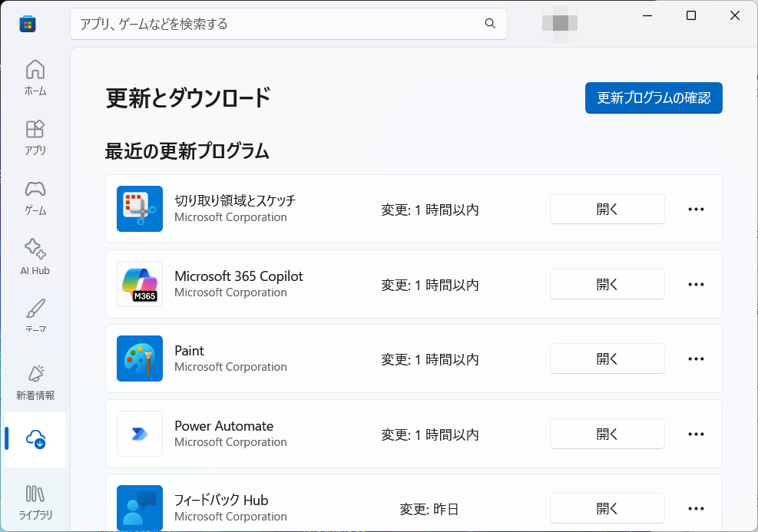Open AI Hub from sidebar
This screenshot has height=532, width=758.
coord(35,257)
